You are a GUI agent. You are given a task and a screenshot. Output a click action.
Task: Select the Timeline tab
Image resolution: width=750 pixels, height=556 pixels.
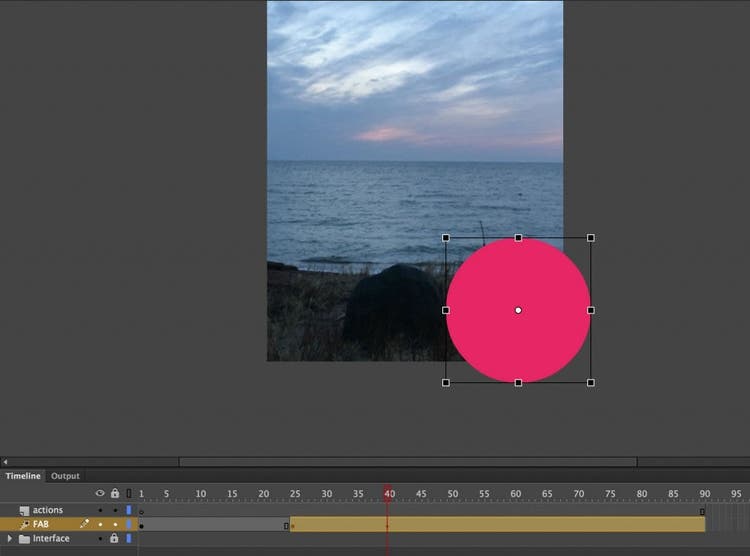coord(23,476)
